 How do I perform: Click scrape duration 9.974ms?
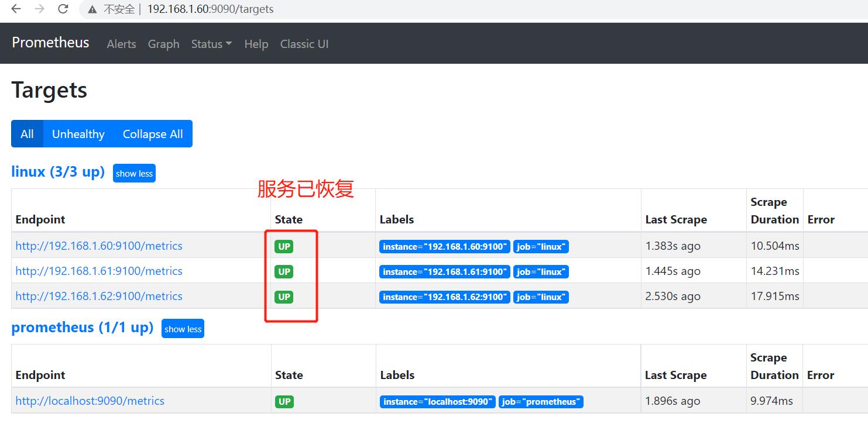[x=772, y=401]
